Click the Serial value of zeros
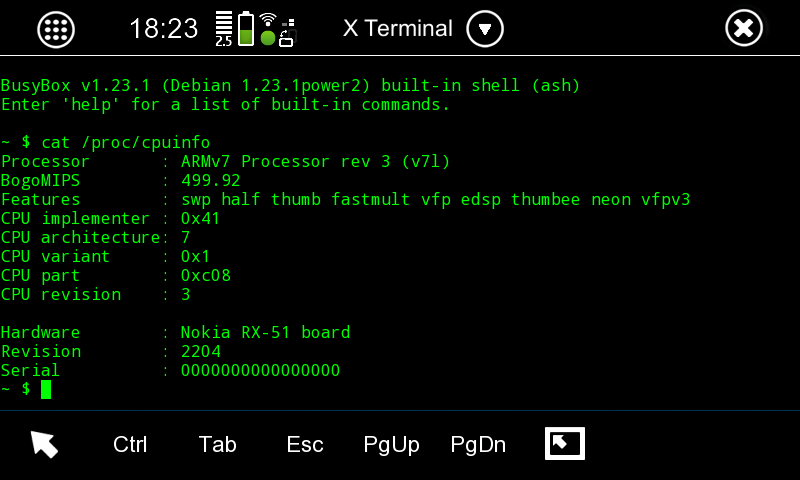The height and width of the screenshot is (480, 800). pyautogui.click(x=260, y=370)
